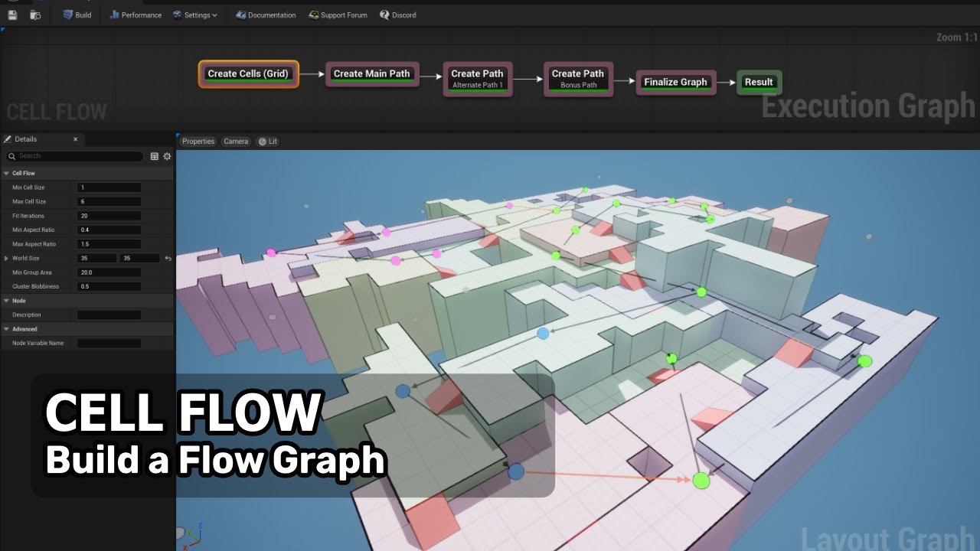Select the Bonus Path node
This screenshot has height=551, width=980.
[x=578, y=79]
